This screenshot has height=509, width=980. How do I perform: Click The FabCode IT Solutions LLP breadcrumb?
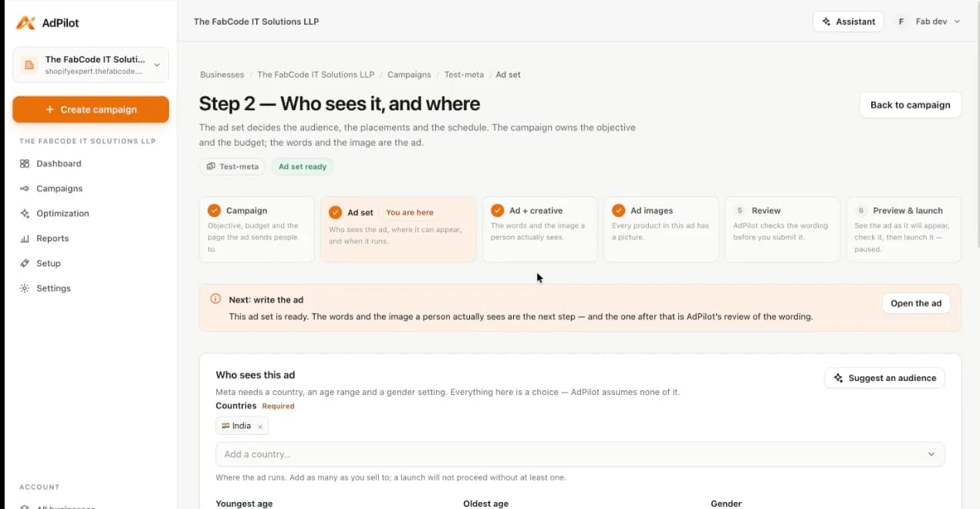(316, 75)
